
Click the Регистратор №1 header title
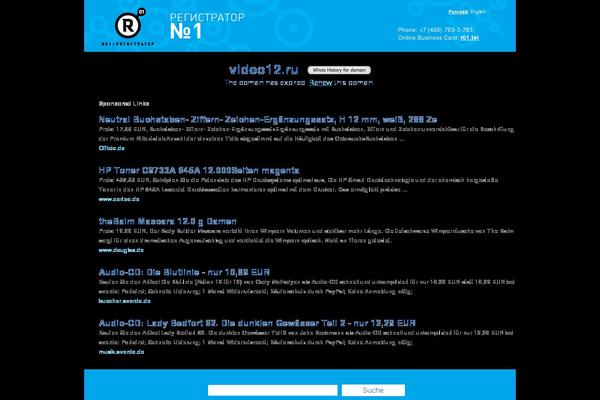click(207, 26)
